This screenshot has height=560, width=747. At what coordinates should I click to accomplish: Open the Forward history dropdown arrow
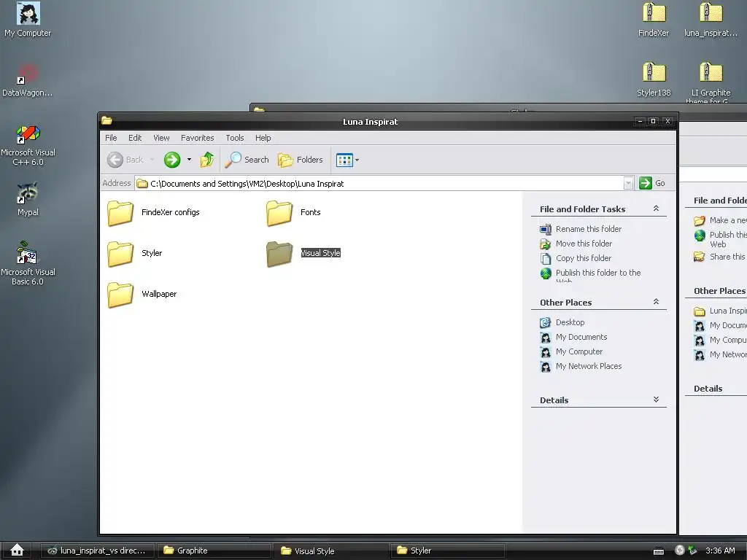click(189, 160)
